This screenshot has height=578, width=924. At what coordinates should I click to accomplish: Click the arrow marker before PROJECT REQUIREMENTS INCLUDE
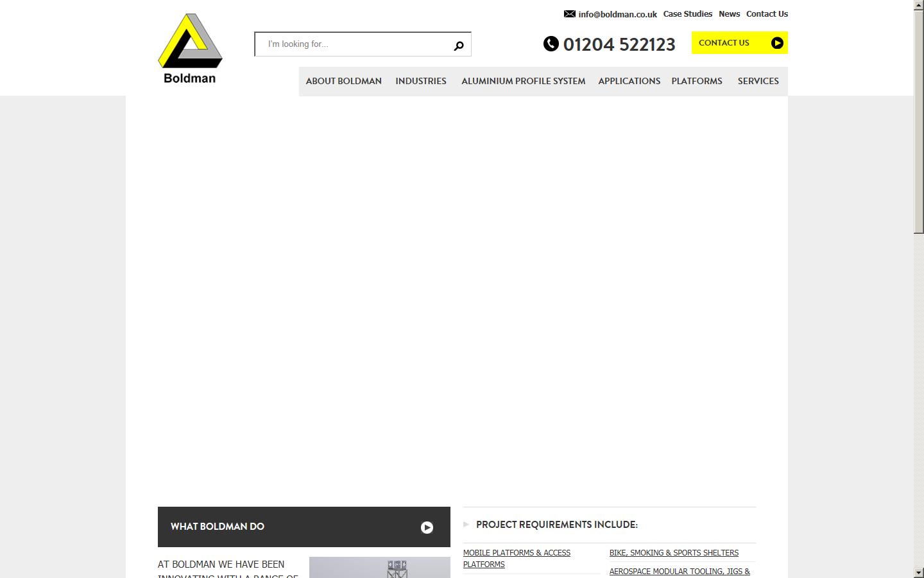coord(466,525)
